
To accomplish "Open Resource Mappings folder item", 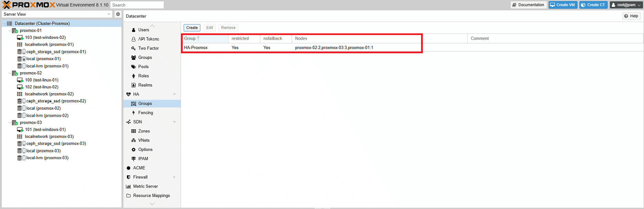I will click(151, 196).
